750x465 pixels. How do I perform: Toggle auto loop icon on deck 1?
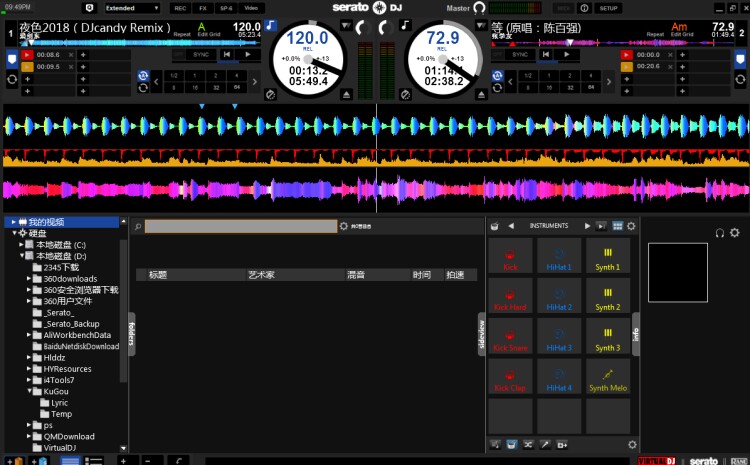point(143,76)
